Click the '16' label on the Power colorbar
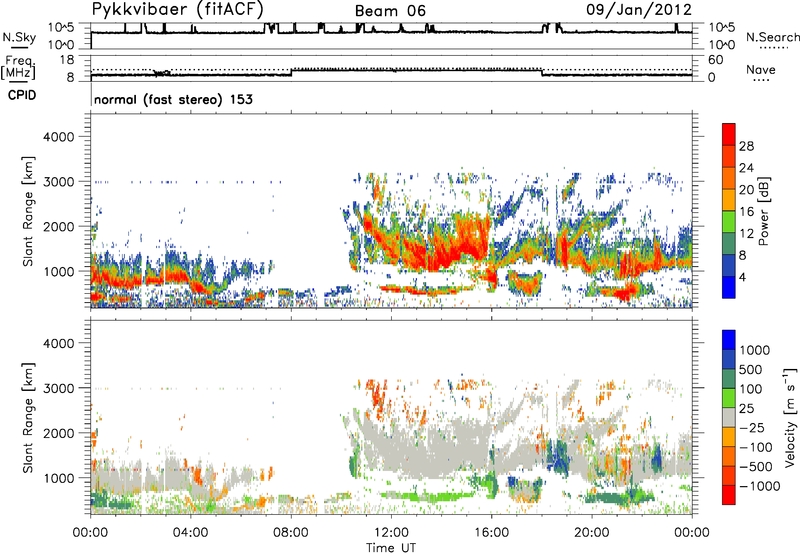This screenshot has height=554, width=800. pos(746,212)
